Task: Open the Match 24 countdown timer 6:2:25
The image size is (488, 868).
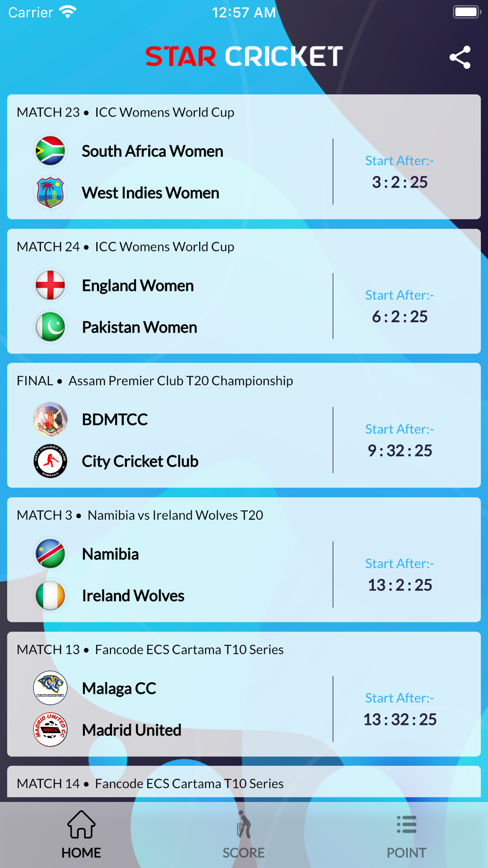Action: tap(400, 317)
